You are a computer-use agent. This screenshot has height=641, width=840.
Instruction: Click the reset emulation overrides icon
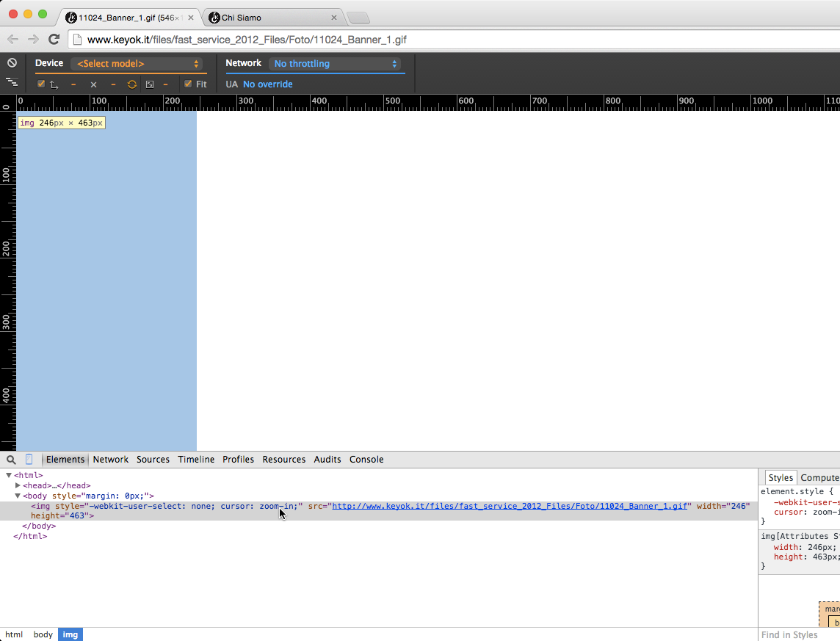12,63
